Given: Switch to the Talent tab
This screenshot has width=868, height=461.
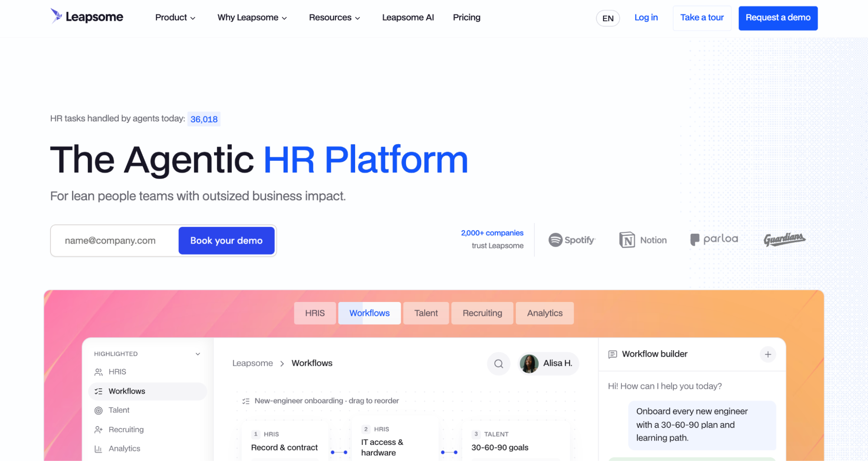Looking at the screenshot, I should 426,313.
